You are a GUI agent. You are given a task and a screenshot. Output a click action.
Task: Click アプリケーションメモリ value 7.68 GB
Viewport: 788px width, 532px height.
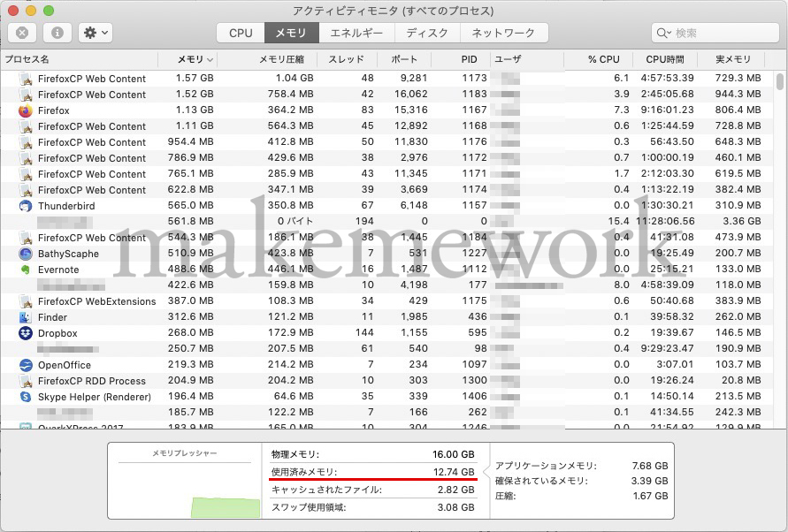tap(650, 467)
